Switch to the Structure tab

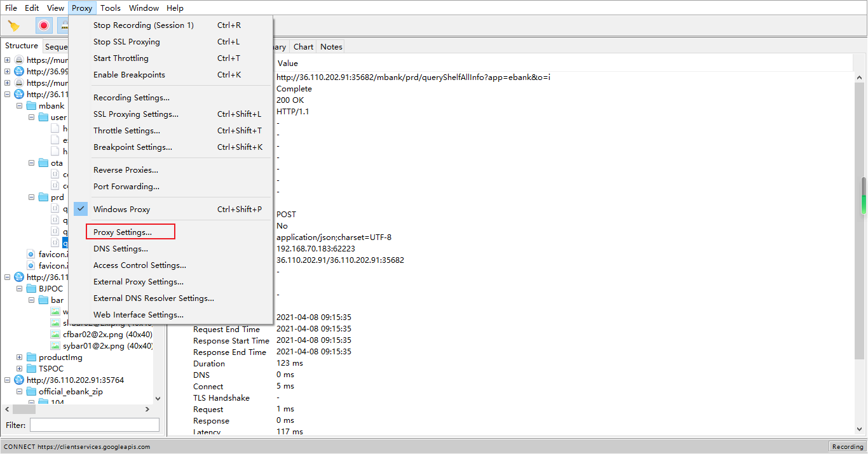[22, 46]
